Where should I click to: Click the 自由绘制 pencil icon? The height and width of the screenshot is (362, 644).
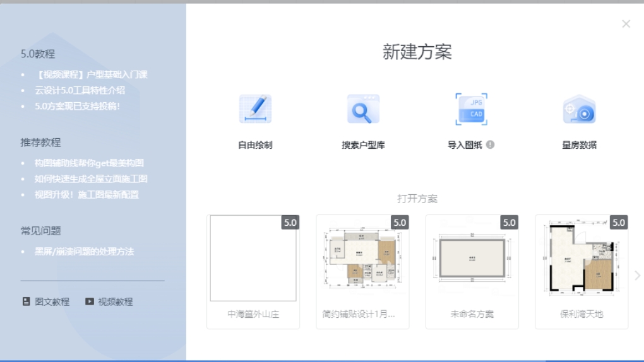(x=255, y=108)
